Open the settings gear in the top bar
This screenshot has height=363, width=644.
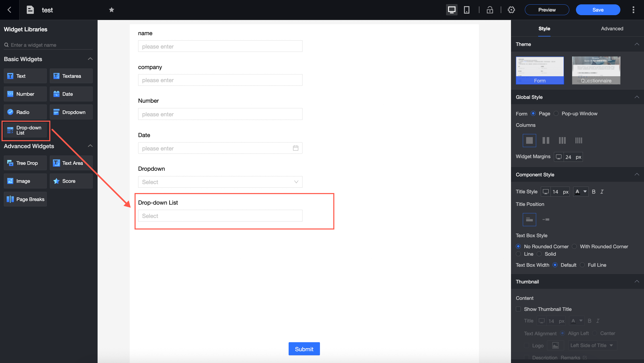511,10
